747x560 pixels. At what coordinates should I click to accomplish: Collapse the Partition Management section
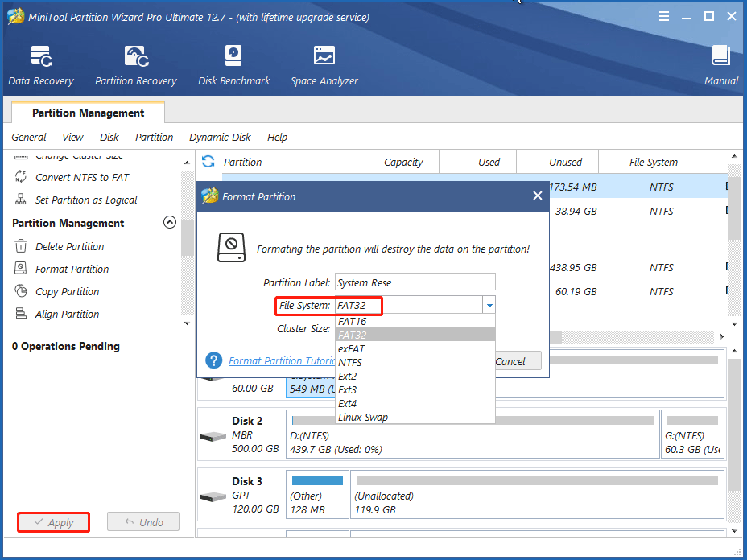click(169, 222)
